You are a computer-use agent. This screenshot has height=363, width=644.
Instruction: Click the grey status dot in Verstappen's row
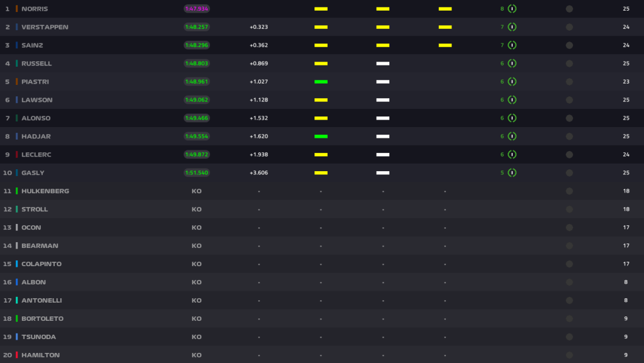(x=569, y=27)
